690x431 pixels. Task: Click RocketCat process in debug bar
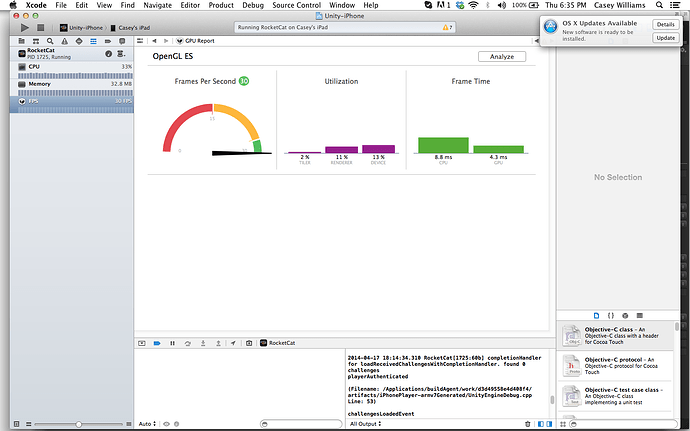[278, 343]
